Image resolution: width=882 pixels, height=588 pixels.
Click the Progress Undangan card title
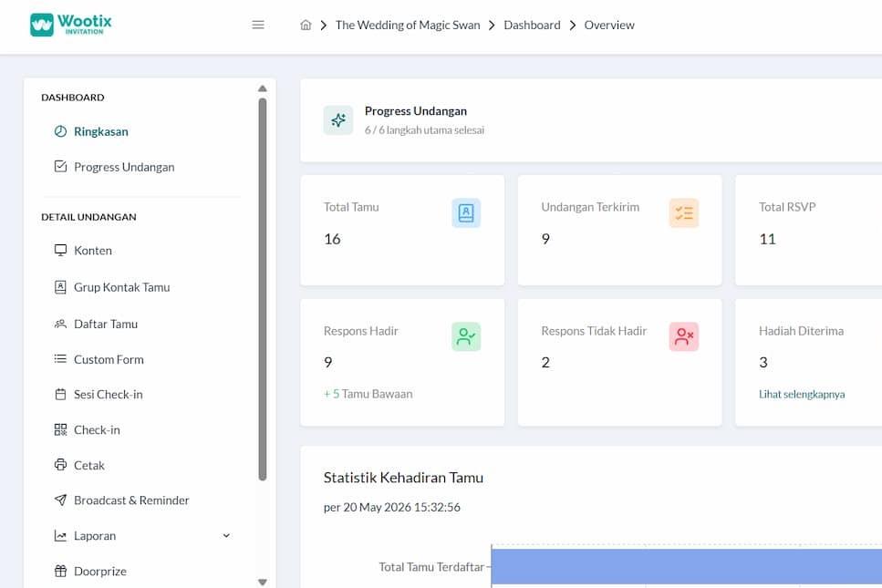click(416, 110)
